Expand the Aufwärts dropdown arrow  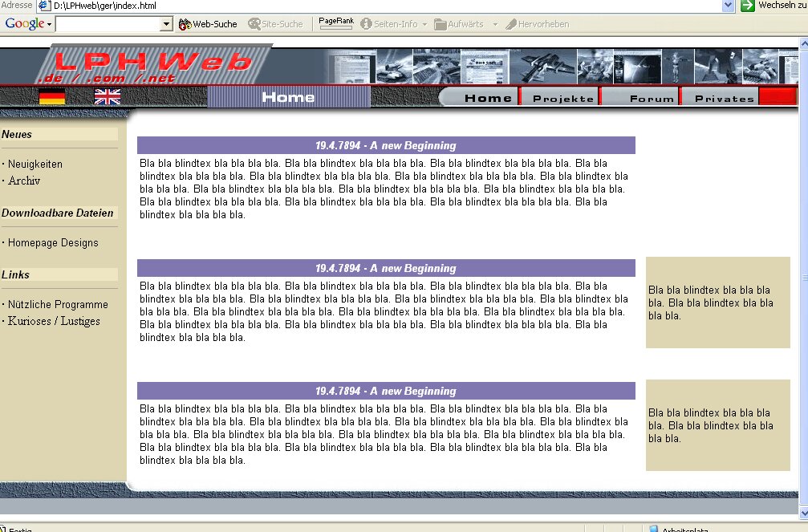coord(495,24)
